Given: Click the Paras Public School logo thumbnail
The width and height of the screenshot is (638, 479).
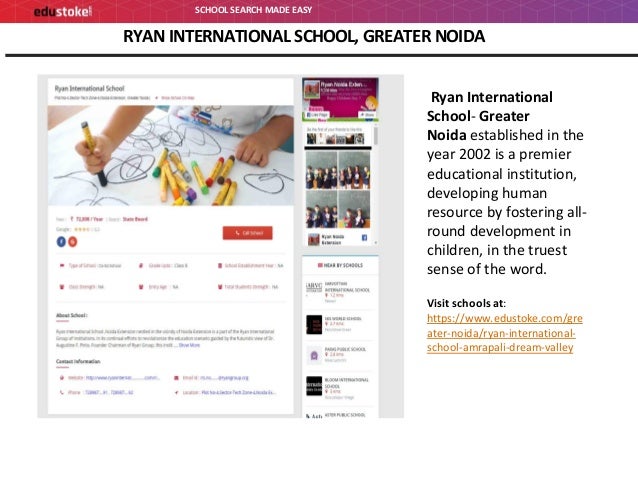Looking at the screenshot, I should [314, 355].
